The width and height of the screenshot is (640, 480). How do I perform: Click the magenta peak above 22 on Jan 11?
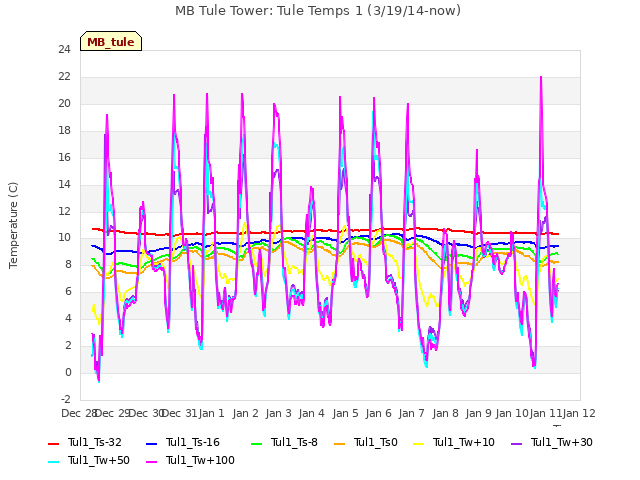click(541, 77)
